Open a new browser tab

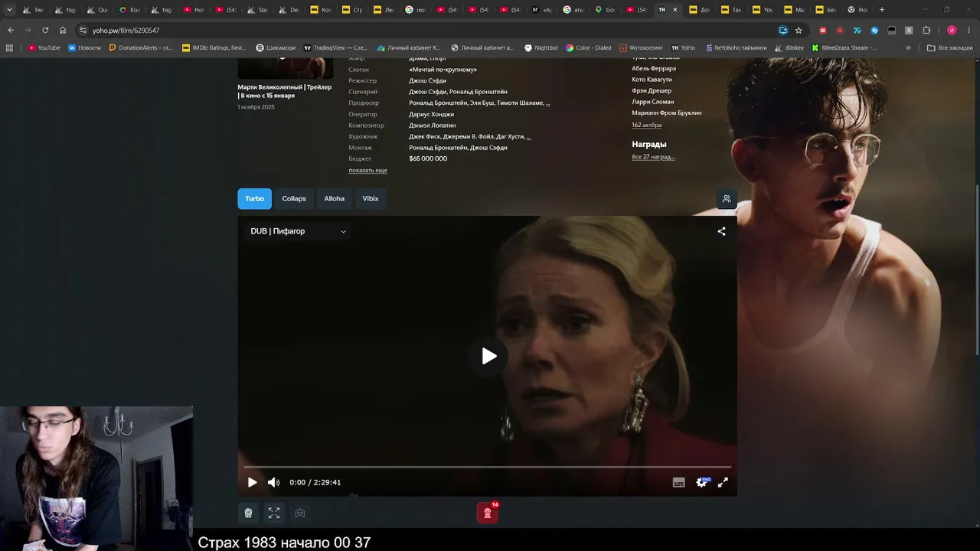point(882,10)
